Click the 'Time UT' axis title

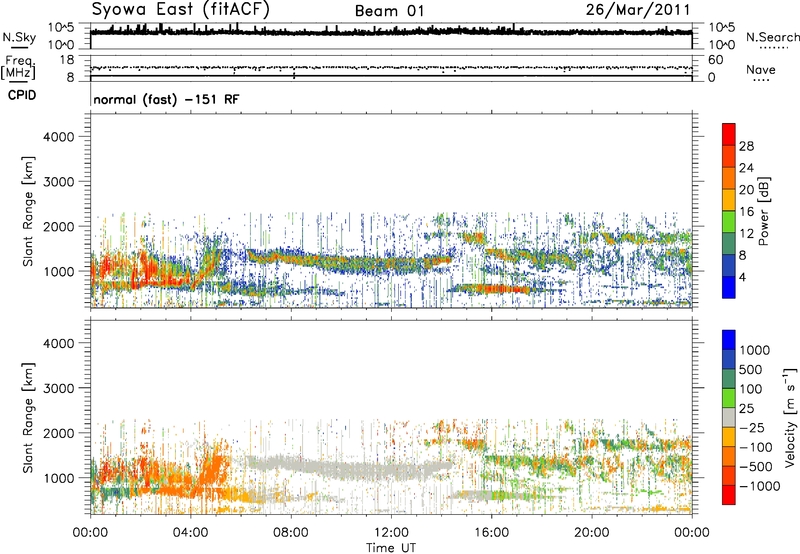click(x=391, y=548)
